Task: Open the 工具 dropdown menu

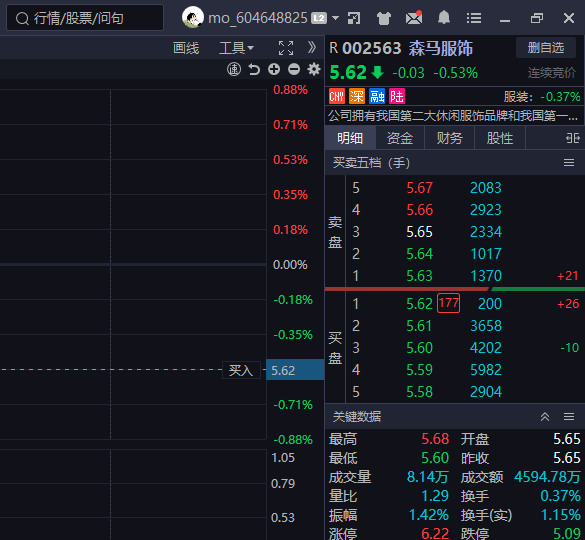Action: pos(237,48)
